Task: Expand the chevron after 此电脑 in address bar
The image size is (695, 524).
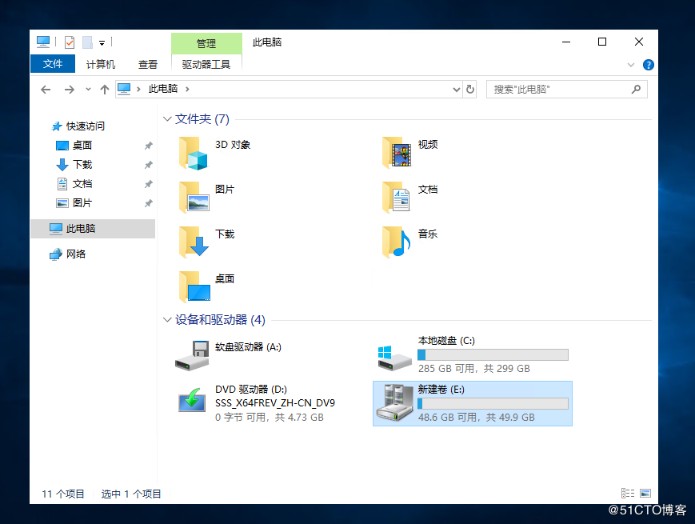Action: pos(187,89)
